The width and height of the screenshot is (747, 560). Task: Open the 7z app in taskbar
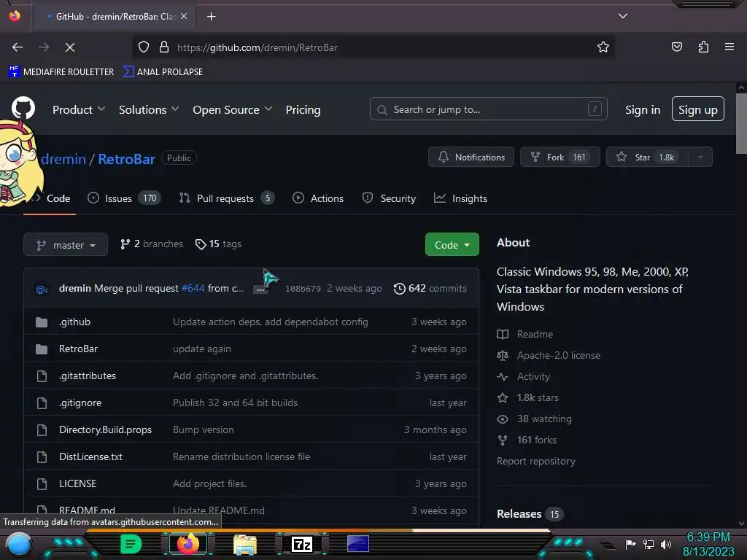(x=301, y=544)
